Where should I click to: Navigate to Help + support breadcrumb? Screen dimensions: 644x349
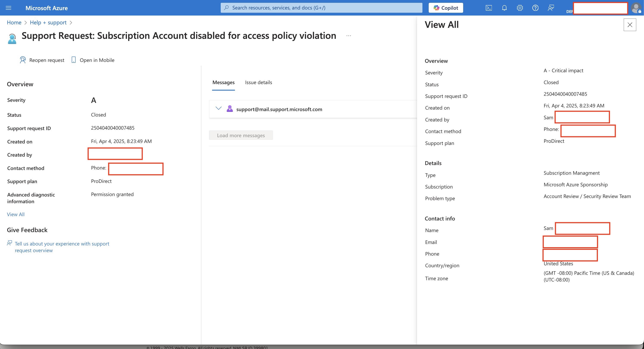(48, 22)
